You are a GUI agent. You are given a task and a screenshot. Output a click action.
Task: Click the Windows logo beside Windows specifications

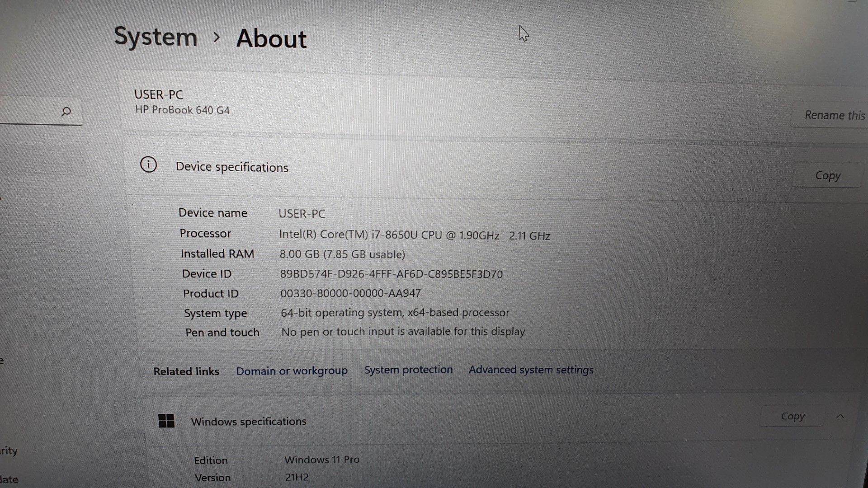click(166, 421)
